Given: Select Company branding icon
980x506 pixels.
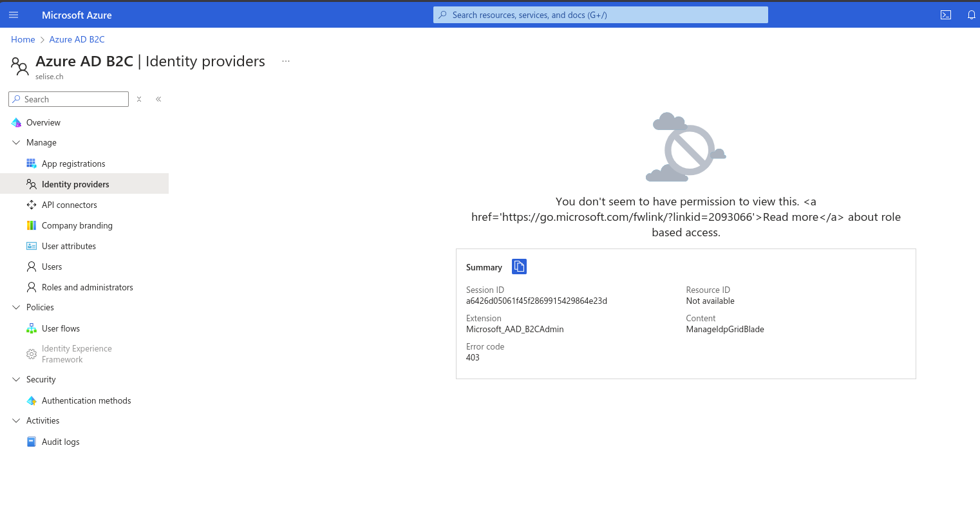Looking at the screenshot, I should tap(31, 225).
